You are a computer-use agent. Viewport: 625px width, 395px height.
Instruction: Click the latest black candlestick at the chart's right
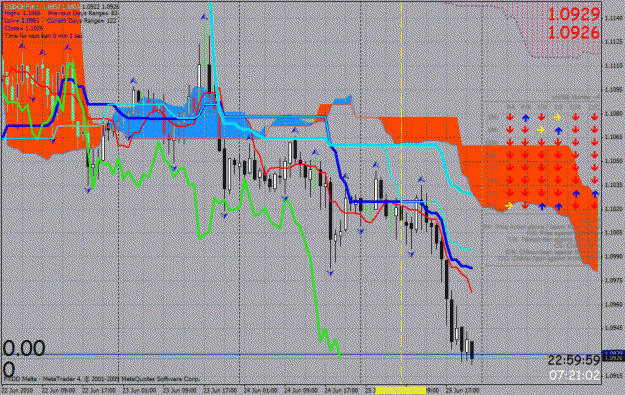click(x=472, y=352)
